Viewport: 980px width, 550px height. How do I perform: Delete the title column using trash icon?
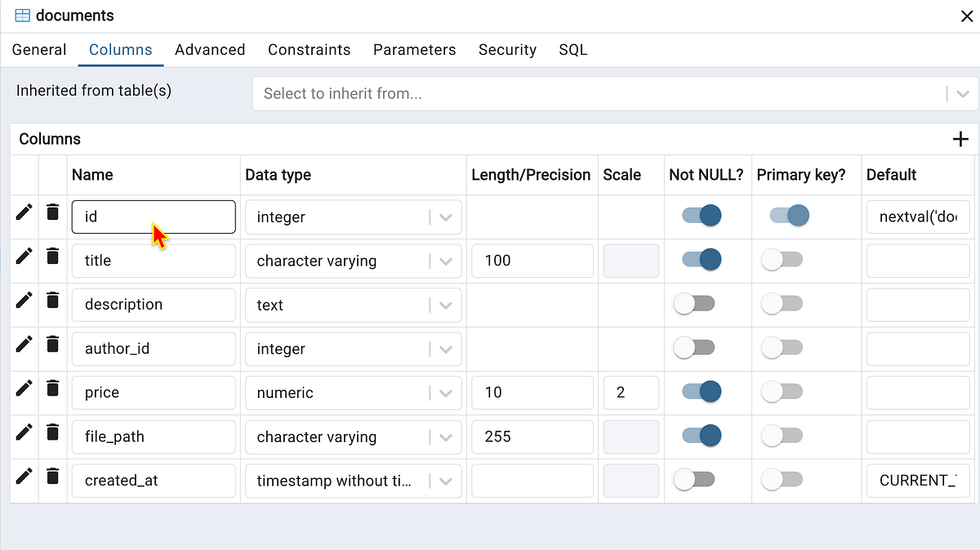click(x=53, y=257)
